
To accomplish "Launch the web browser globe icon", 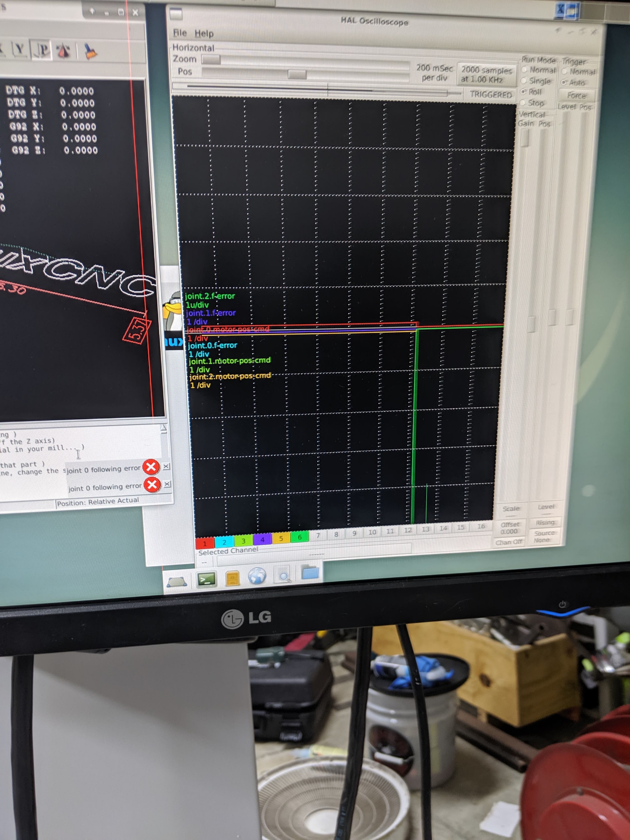I will click(x=257, y=576).
